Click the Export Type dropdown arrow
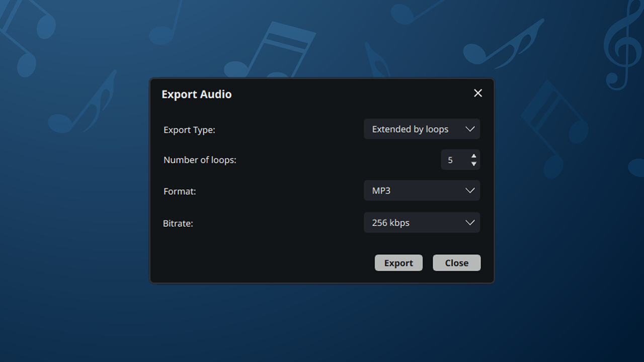 tap(470, 129)
